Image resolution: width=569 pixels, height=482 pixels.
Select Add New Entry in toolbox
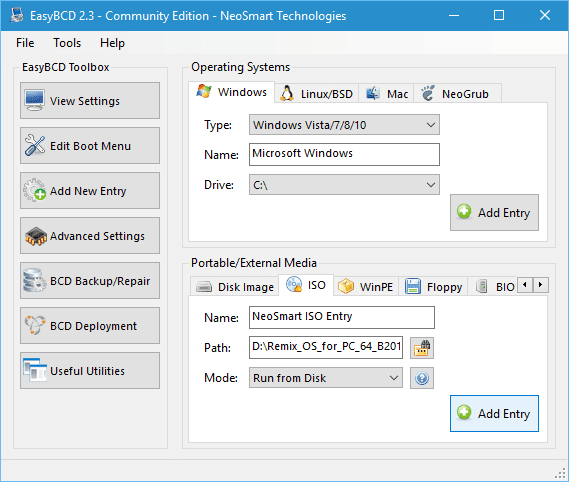(x=90, y=191)
